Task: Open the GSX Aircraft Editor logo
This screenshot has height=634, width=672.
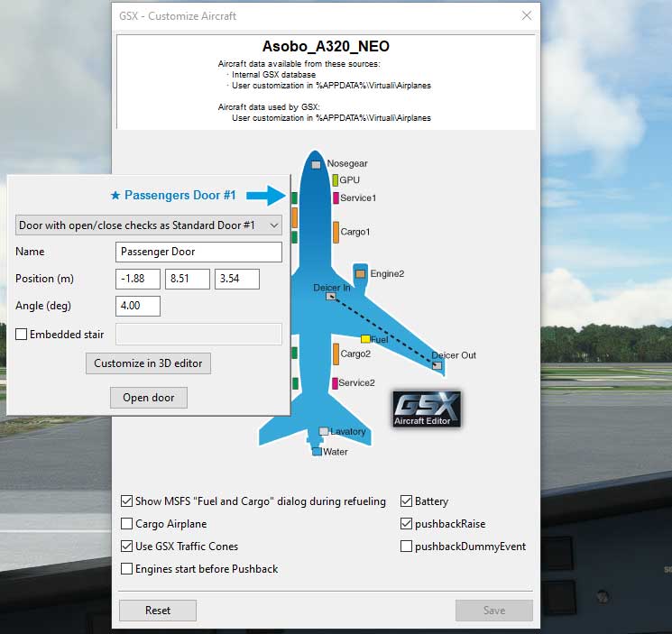Action: [x=427, y=409]
